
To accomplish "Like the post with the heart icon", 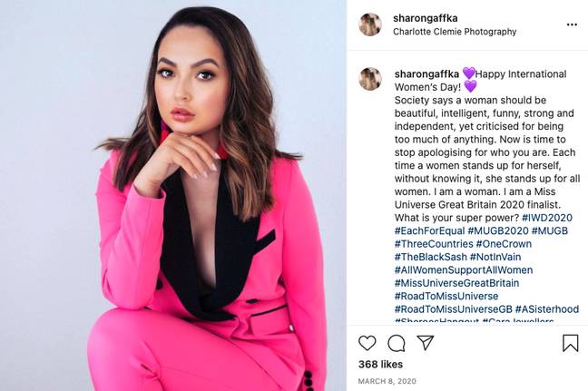I will [367, 343].
